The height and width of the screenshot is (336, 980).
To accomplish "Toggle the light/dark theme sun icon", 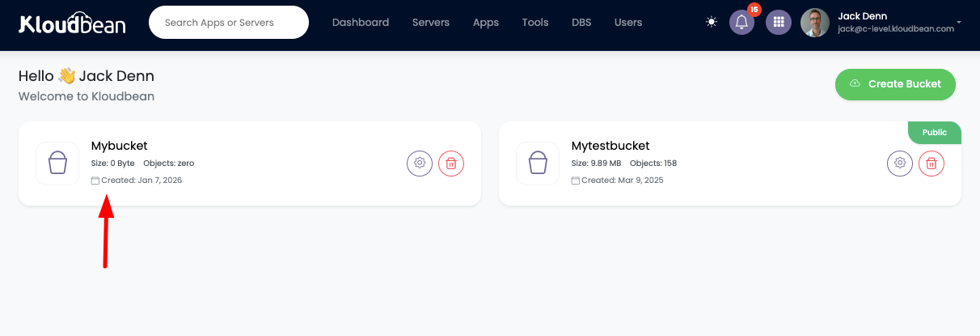I will [x=712, y=23].
